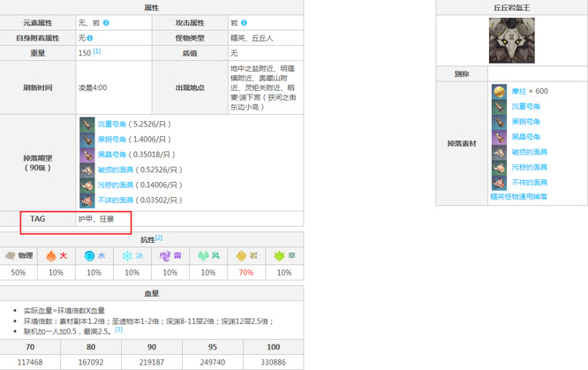Click footnote [3] after 最高2.5 text
This screenshot has height=370, width=588.
click(119, 328)
